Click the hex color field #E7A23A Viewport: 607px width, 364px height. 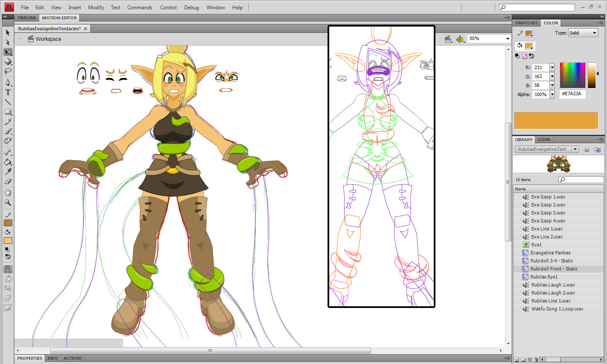tap(572, 94)
